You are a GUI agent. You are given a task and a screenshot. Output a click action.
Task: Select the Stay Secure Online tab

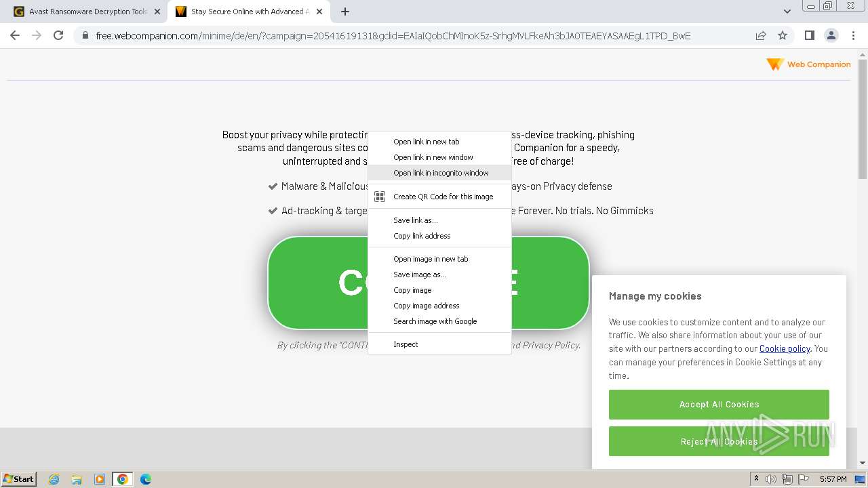pos(249,12)
